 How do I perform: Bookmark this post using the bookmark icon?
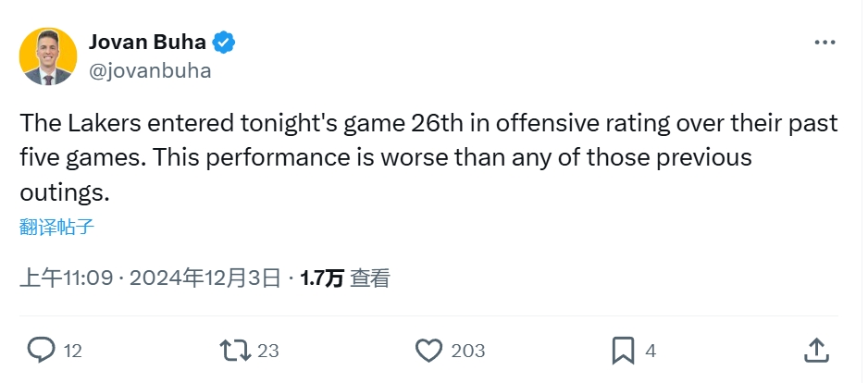[x=623, y=350]
